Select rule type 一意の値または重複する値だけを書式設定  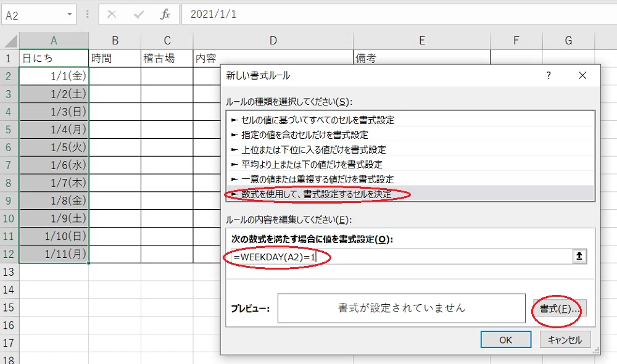(410, 180)
